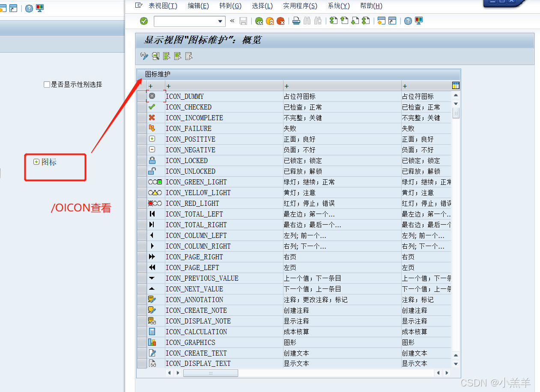The height and width of the screenshot is (392, 540).
Task: Select the checkbox beside ICON_GREEN_LIGHT row
Action: coord(142,181)
